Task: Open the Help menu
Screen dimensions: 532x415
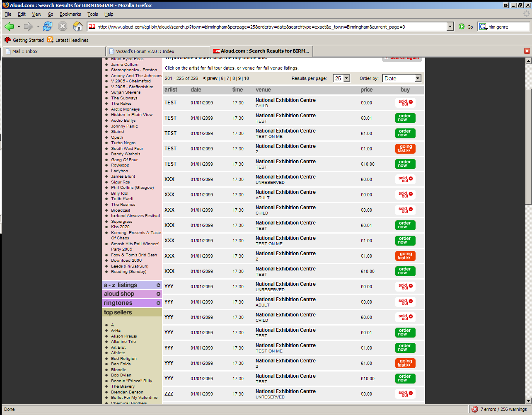Action: click(x=109, y=14)
